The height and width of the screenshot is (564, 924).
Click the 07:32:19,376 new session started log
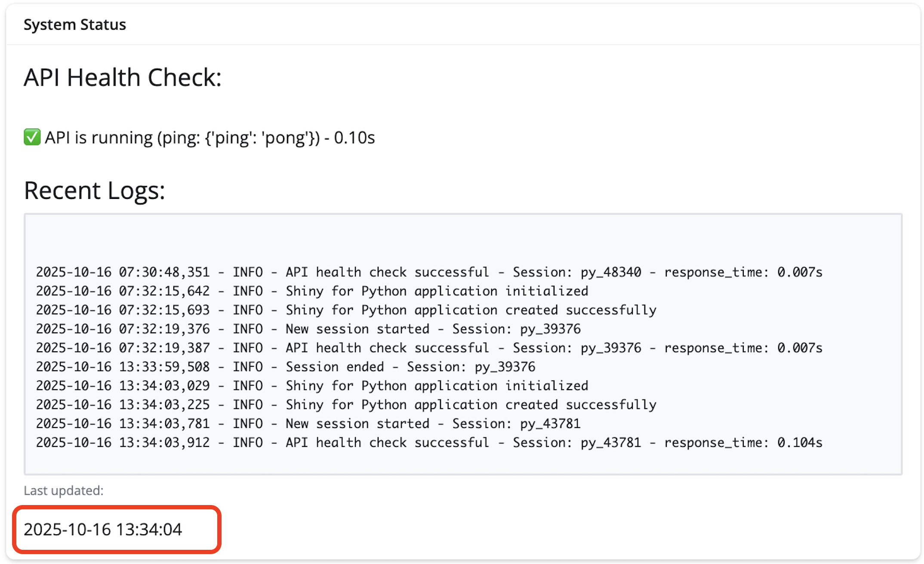[308, 329]
